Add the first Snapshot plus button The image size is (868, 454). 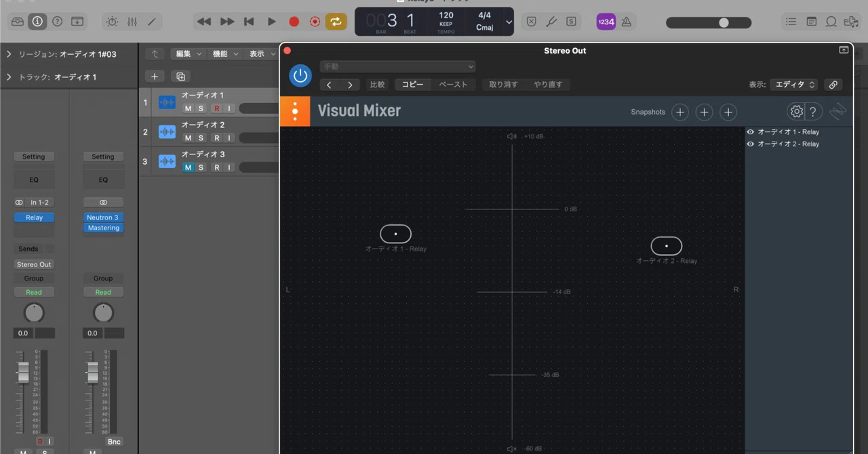point(680,112)
